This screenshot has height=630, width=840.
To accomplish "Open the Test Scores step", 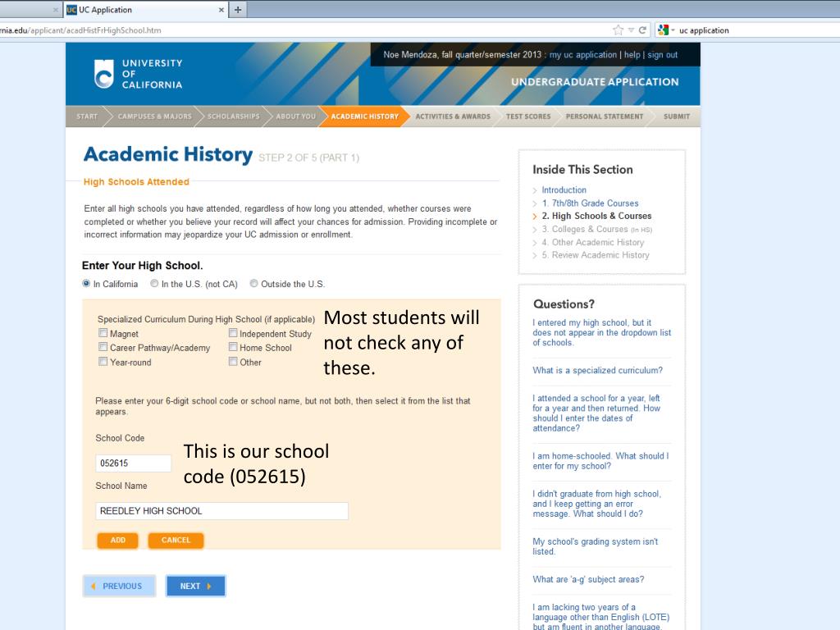I will (528, 116).
